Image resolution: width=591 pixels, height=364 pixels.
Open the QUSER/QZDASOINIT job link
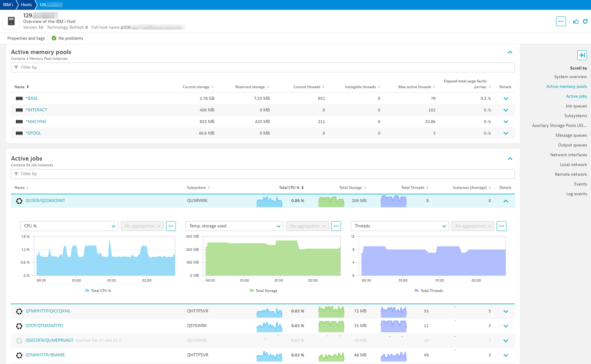click(45, 201)
